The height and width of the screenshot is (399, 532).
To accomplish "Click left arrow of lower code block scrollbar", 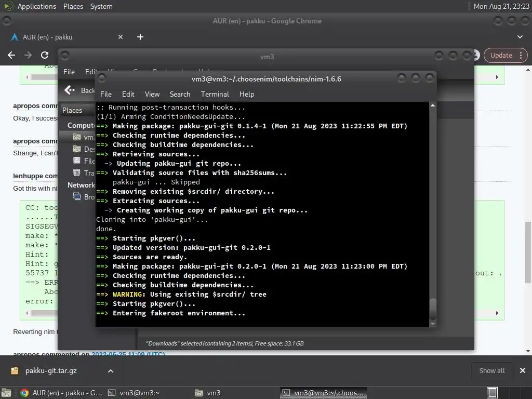I will click(27, 313).
